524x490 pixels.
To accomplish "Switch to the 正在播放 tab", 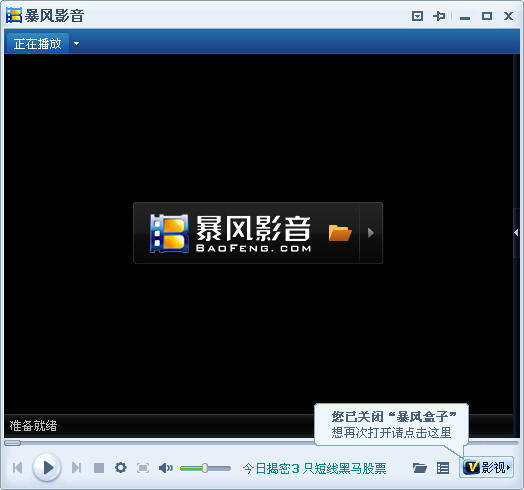I will (x=37, y=43).
